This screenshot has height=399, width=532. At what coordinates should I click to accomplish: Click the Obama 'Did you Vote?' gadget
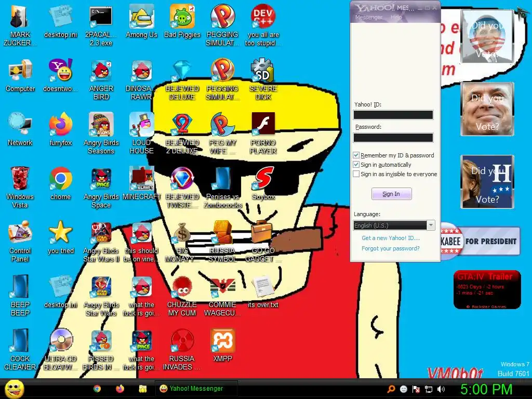coord(487,36)
